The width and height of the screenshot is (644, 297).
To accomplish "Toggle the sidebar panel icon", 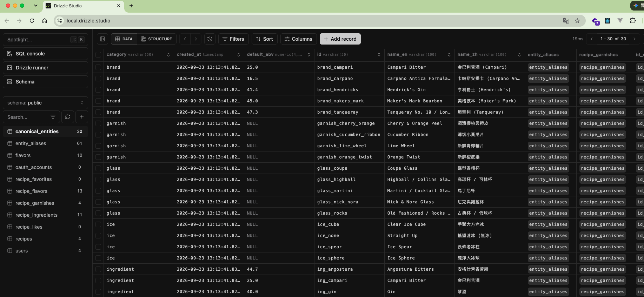I will [102, 39].
